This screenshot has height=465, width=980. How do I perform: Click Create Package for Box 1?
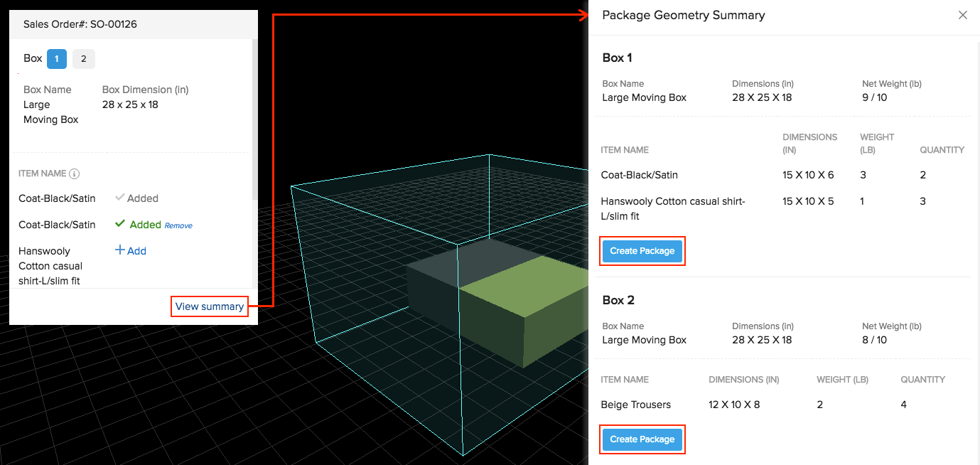(642, 250)
